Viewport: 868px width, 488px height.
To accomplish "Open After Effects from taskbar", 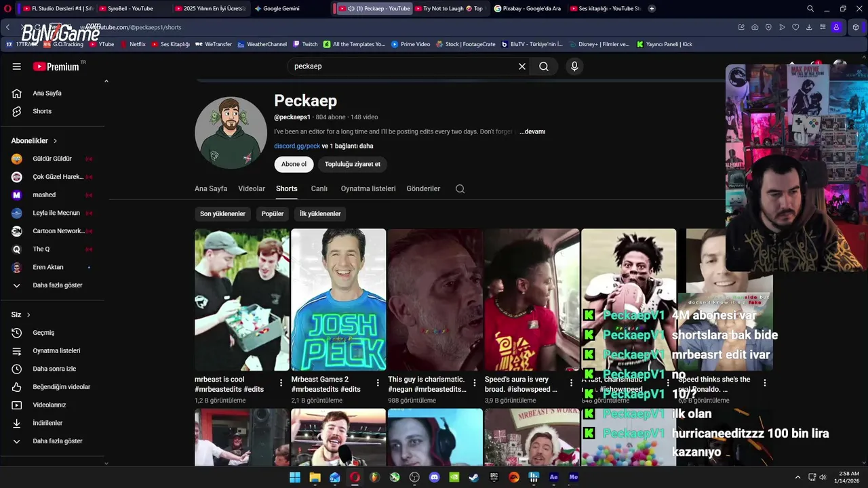I will point(554,477).
